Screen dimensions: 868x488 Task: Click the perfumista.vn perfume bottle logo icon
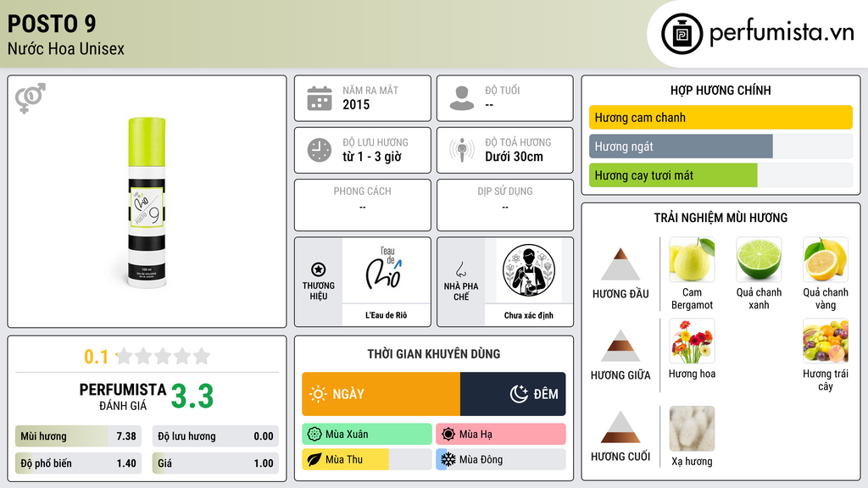point(682,34)
